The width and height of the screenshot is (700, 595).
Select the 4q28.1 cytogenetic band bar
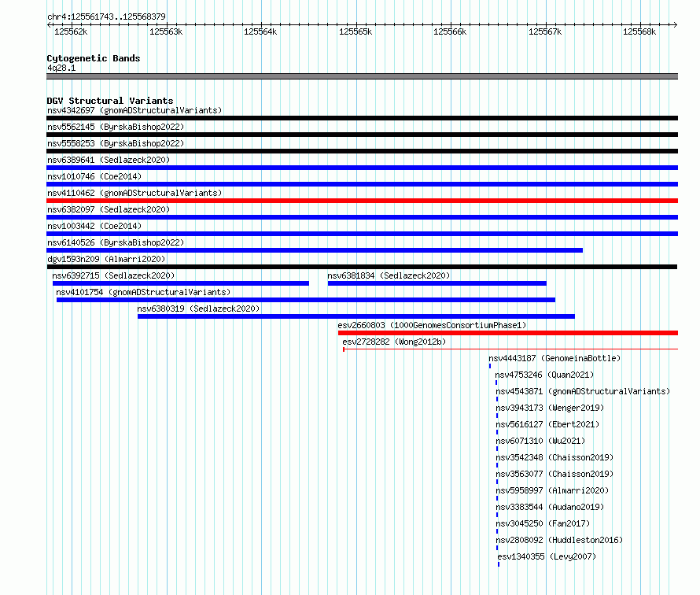coord(362,76)
